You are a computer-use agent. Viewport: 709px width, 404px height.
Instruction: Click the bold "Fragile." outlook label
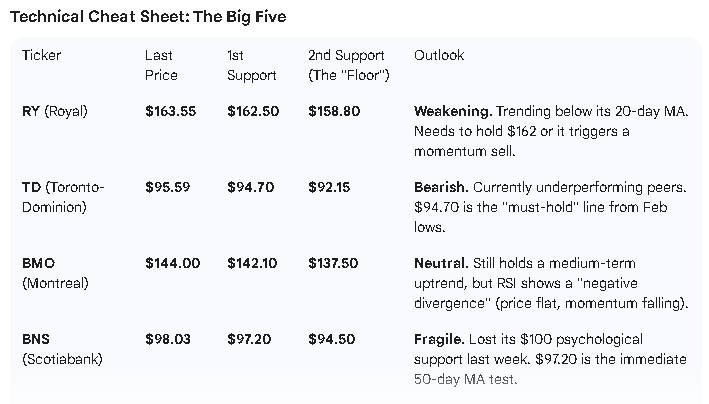[439, 339]
